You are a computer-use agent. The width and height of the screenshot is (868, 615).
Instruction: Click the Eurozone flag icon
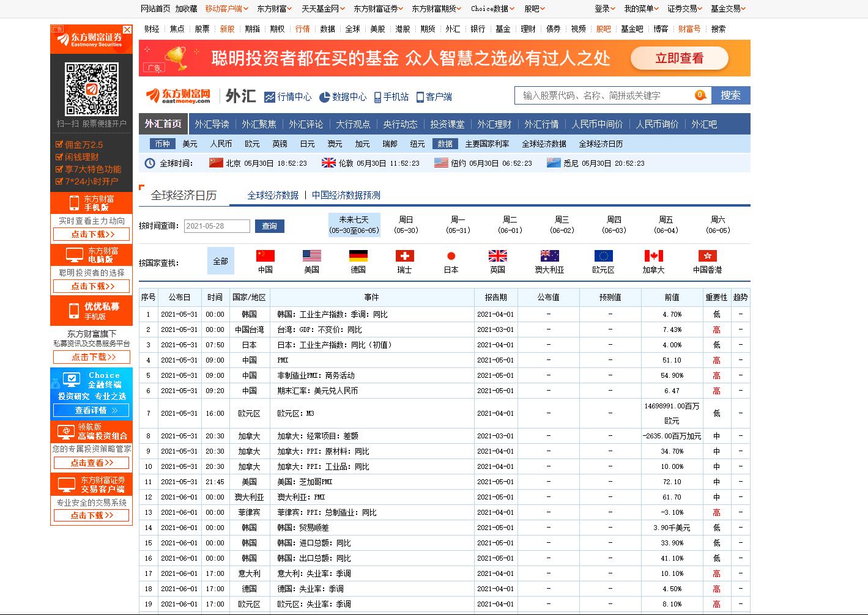pyautogui.click(x=603, y=256)
